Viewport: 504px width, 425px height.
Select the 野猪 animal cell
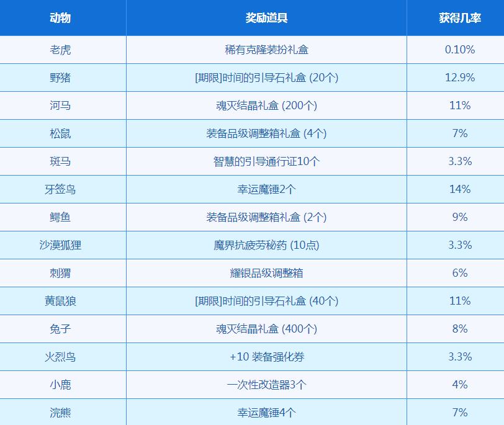[60, 78]
